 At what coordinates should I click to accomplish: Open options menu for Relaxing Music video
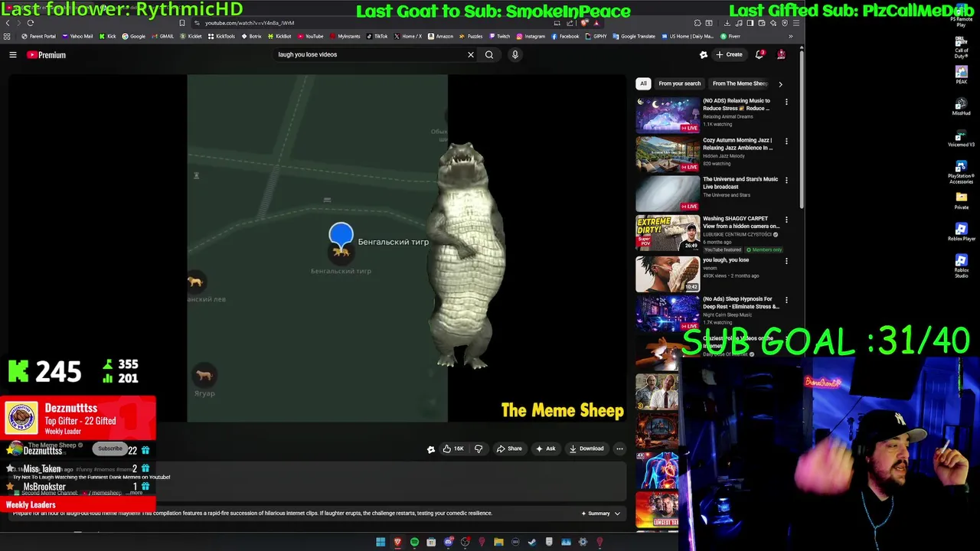coord(786,102)
